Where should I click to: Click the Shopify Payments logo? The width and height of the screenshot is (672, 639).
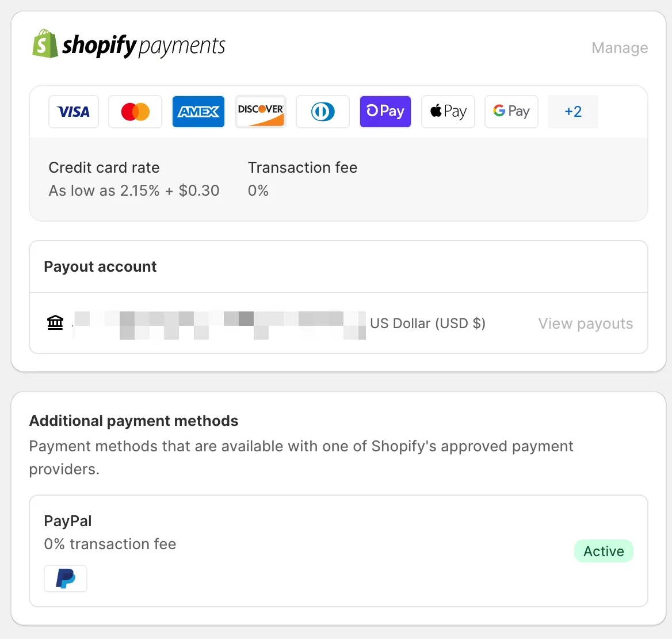point(129,45)
